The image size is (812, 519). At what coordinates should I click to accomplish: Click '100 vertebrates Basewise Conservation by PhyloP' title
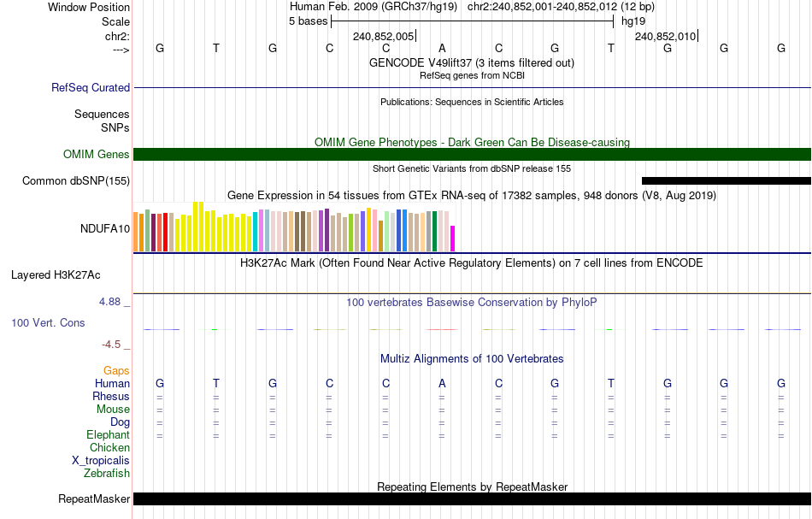(472, 302)
